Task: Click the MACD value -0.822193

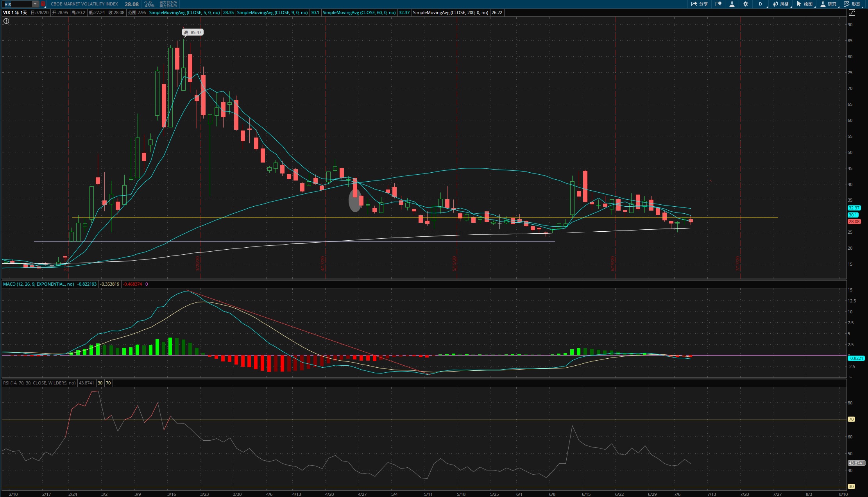Action: [87, 284]
